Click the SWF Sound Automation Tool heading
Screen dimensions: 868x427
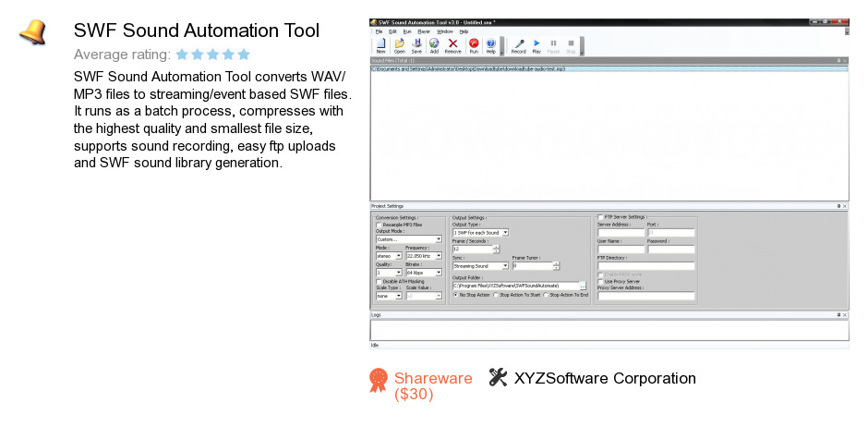(197, 30)
